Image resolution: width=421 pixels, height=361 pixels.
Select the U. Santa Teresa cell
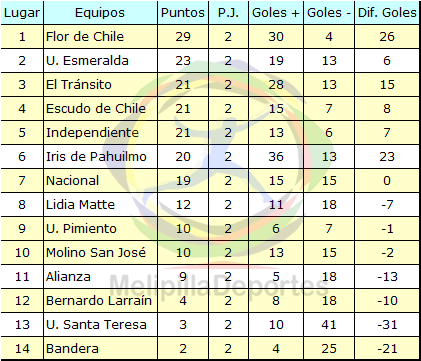tap(100, 325)
